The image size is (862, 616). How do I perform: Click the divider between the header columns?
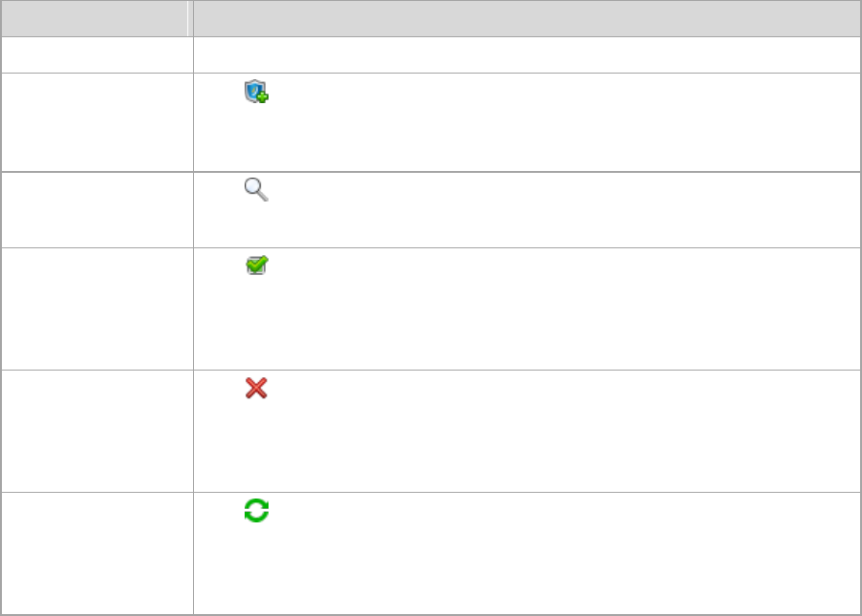[x=189, y=18]
